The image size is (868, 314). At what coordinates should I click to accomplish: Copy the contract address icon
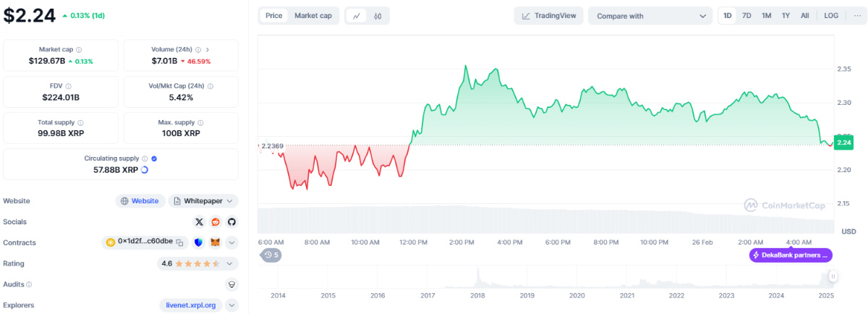pos(179,242)
